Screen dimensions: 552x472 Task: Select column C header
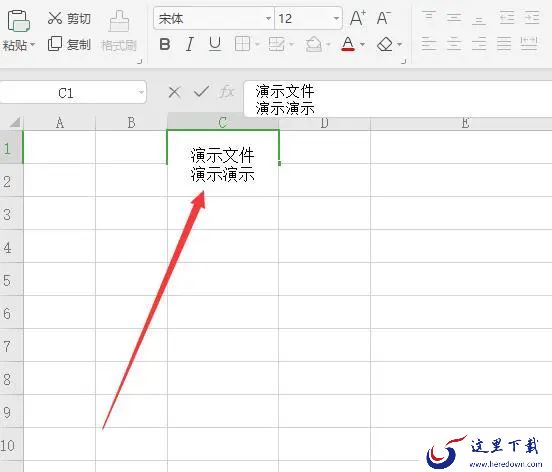(x=222, y=123)
